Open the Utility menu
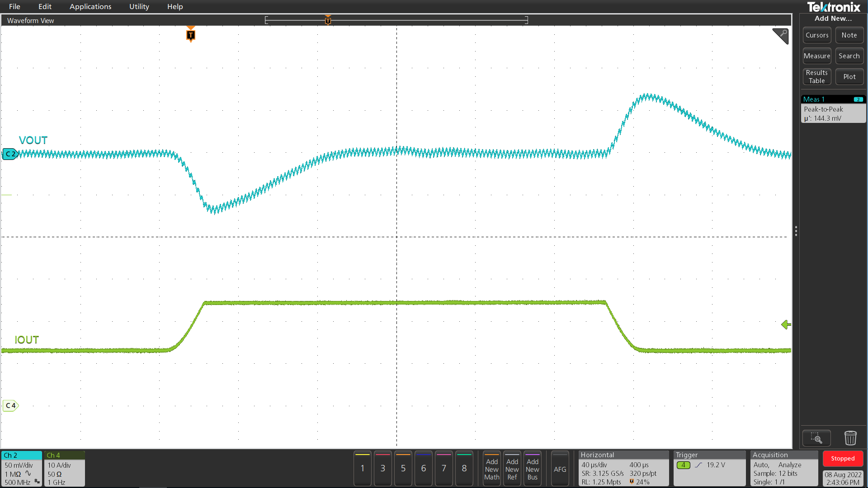This screenshot has height=488, width=868. 138,6
